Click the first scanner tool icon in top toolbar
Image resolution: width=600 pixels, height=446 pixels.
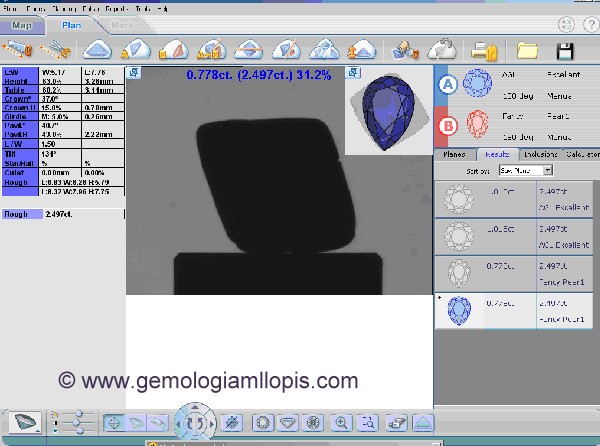19,49
